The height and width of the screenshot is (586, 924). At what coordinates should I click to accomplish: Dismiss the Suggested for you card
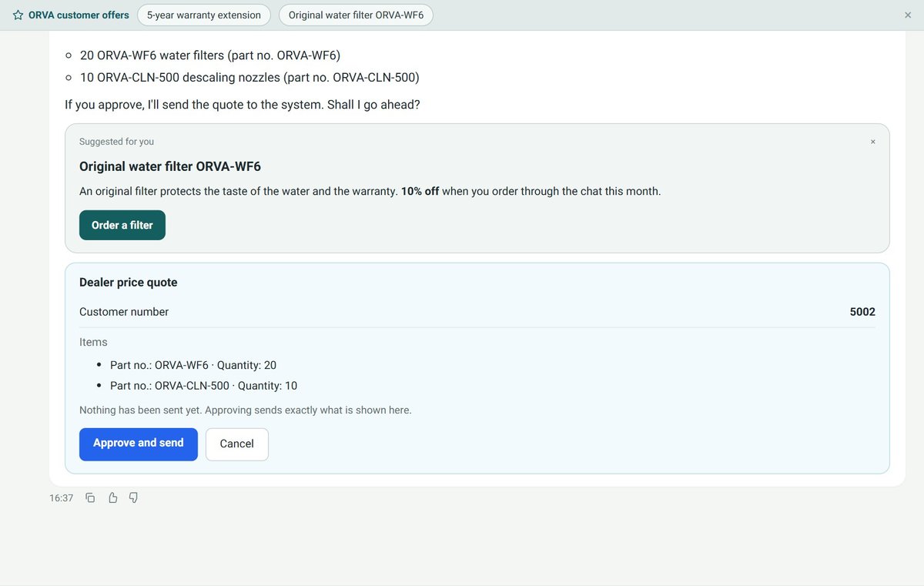(x=872, y=142)
